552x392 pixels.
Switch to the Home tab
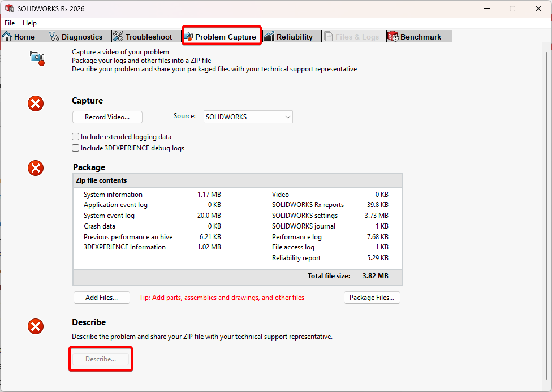(x=24, y=37)
